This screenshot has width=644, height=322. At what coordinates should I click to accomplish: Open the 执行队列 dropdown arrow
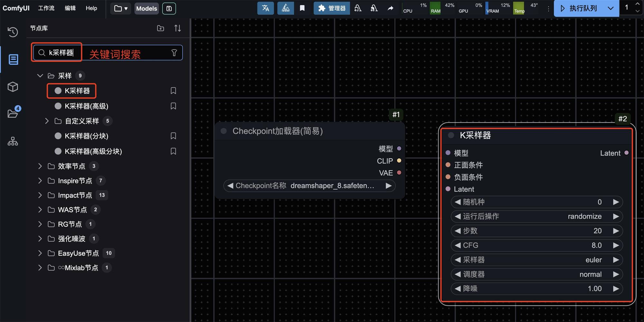(611, 8)
